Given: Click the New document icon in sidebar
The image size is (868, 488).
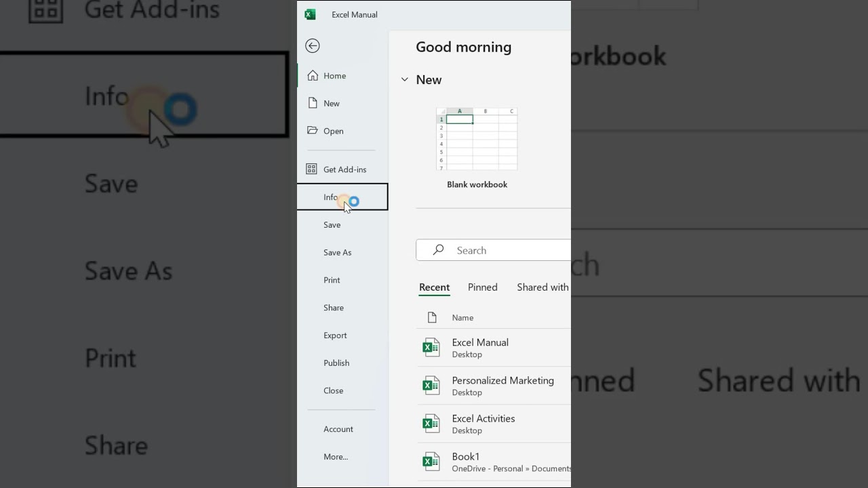Looking at the screenshot, I should [x=312, y=103].
